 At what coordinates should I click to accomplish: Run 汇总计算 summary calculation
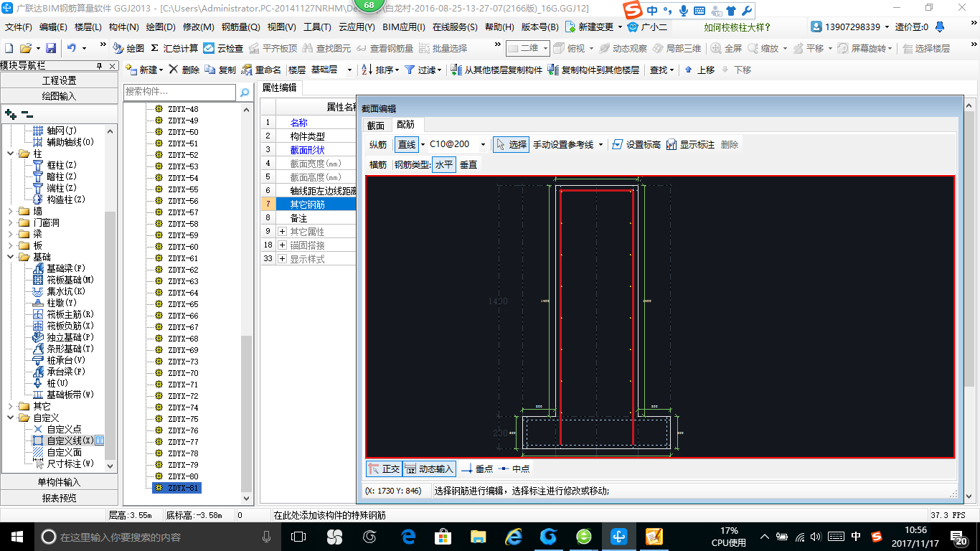click(174, 48)
